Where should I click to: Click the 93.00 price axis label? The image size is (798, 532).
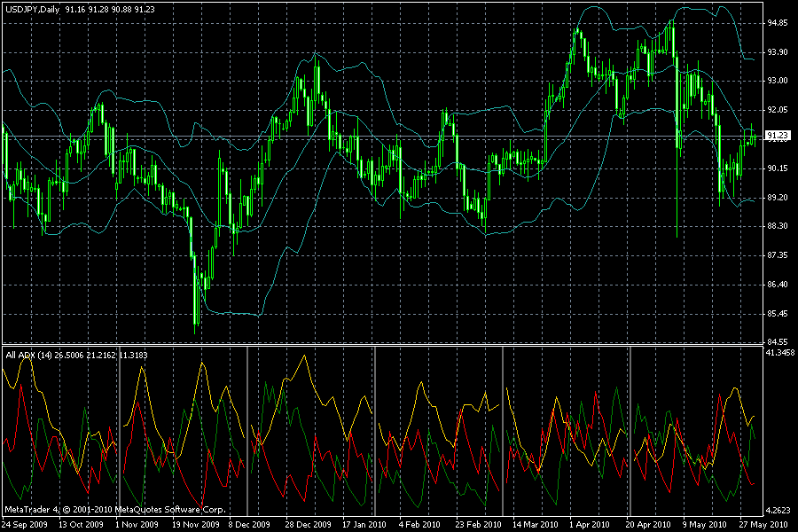(778, 81)
